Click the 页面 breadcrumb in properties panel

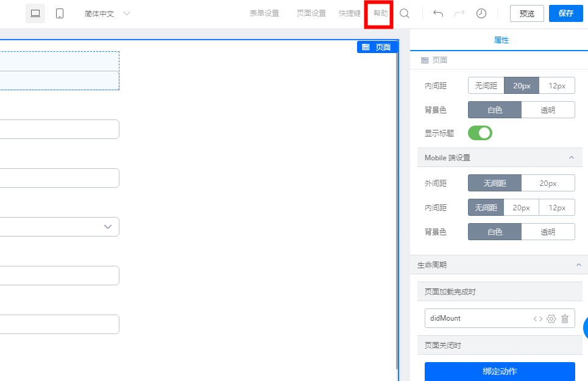pos(434,60)
